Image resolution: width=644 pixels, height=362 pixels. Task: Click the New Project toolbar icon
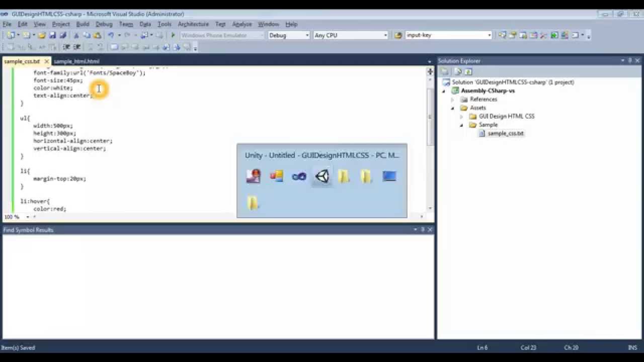11,35
